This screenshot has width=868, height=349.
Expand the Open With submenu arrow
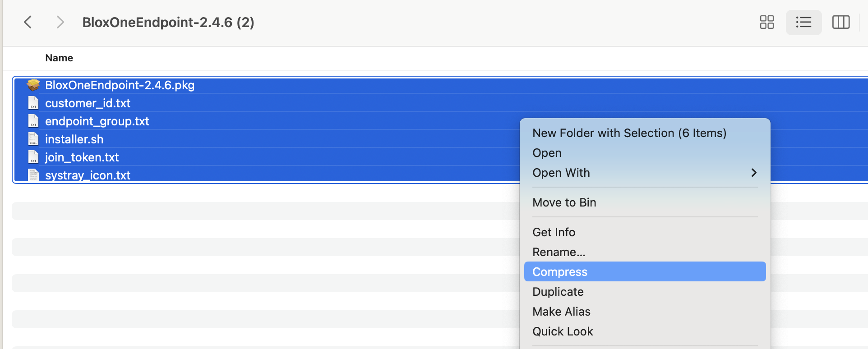753,173
